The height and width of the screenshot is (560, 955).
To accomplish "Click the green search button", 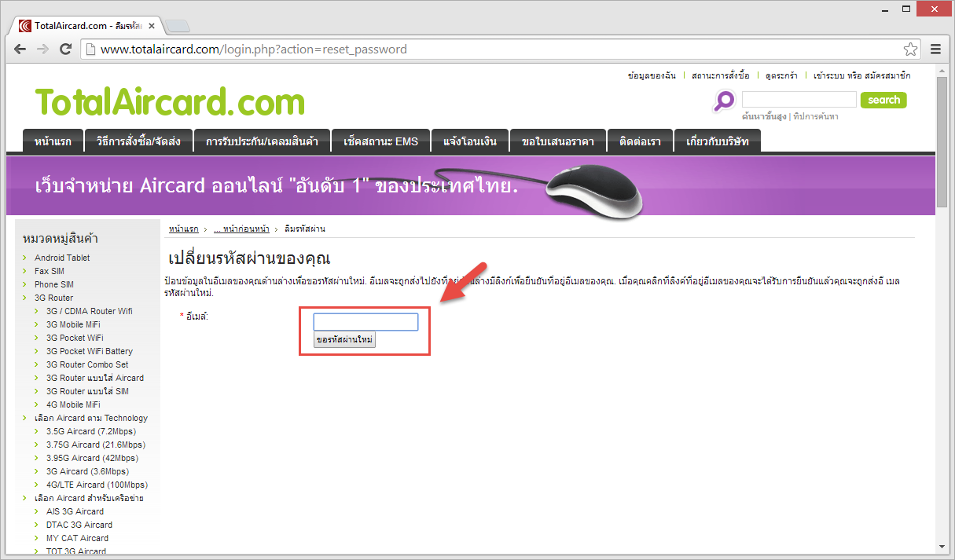I will click(883, 100).
